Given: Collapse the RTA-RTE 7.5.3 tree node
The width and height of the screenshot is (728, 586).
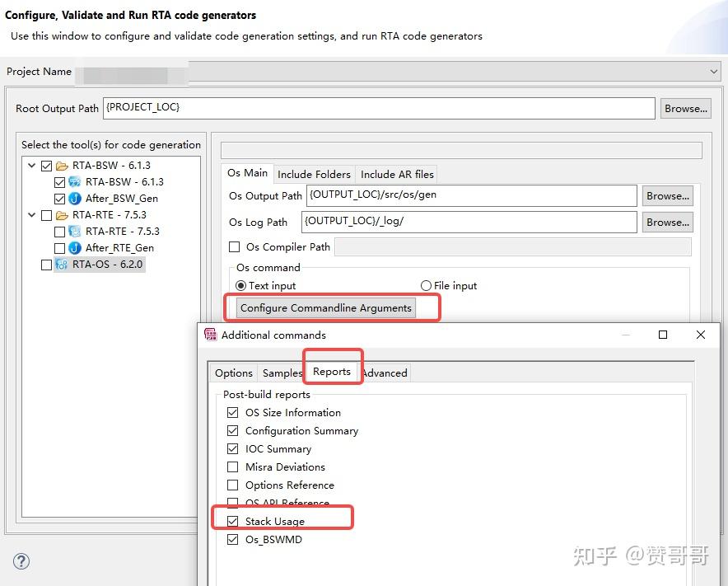Looking at the screenshot, I should click(x=33, y=214).
